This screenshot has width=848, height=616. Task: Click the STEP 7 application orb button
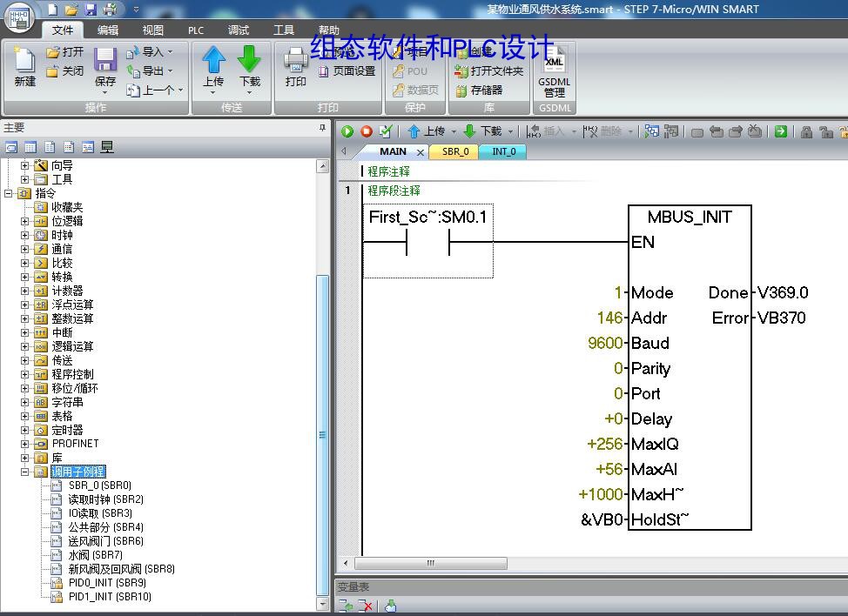[x=19, y=17]
